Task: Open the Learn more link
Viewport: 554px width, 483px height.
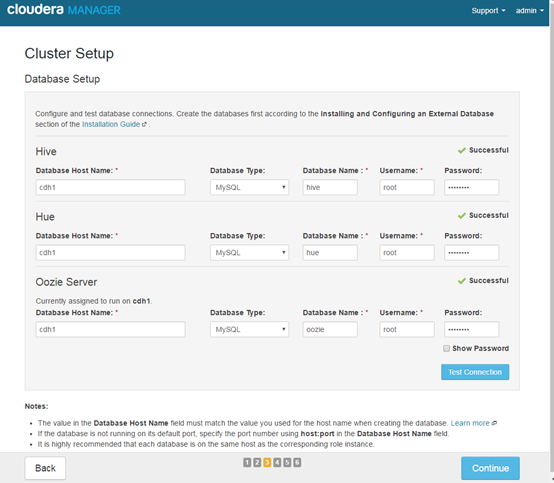Action: [470, 423]
